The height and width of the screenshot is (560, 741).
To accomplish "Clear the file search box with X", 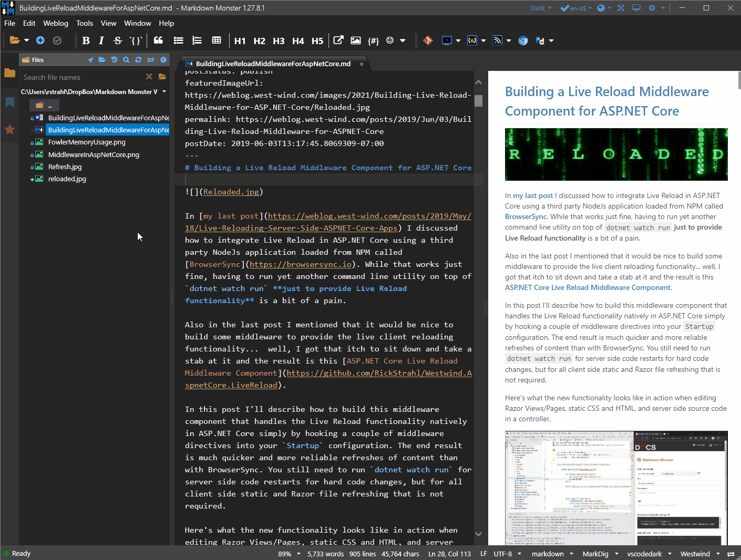I will 149,77.
